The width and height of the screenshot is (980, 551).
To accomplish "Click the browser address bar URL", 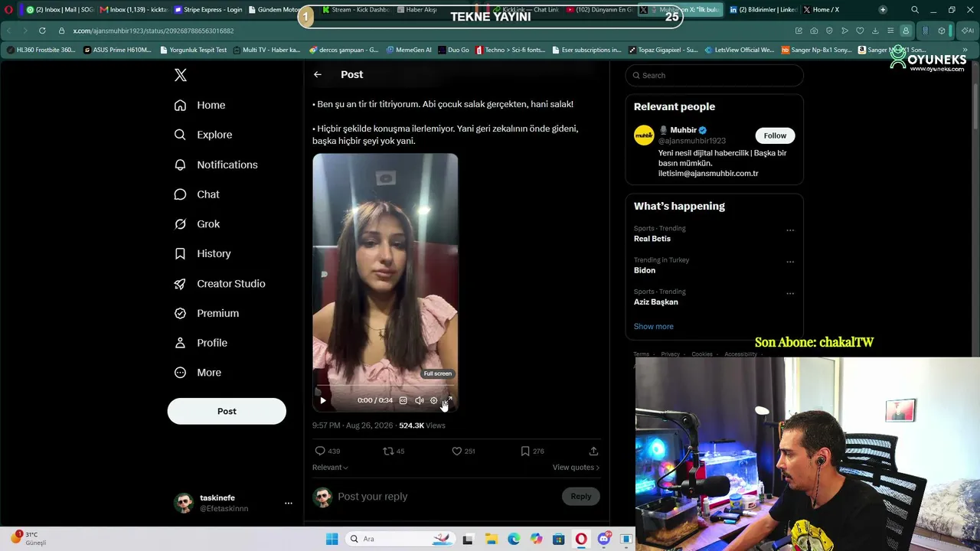I will point(153,31).
